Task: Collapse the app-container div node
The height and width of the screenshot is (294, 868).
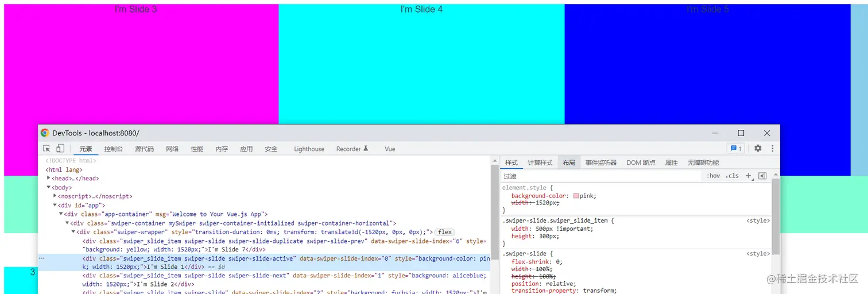Action: [61, 214]
